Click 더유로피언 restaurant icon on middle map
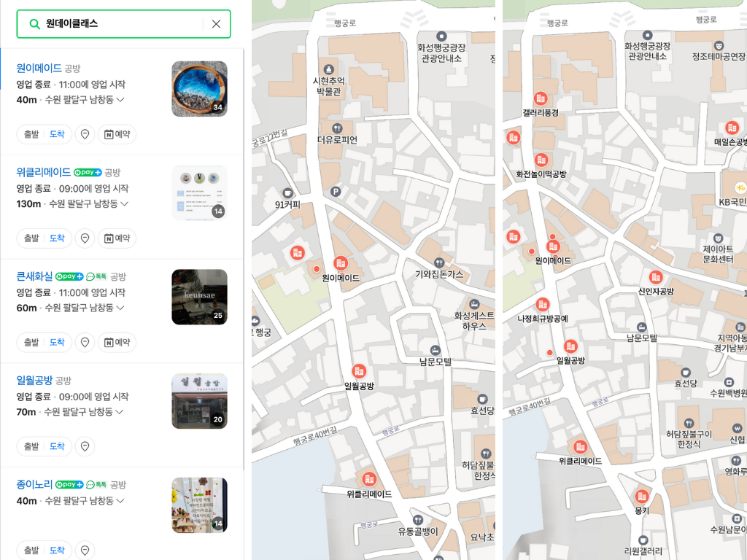 coord(337,128)
